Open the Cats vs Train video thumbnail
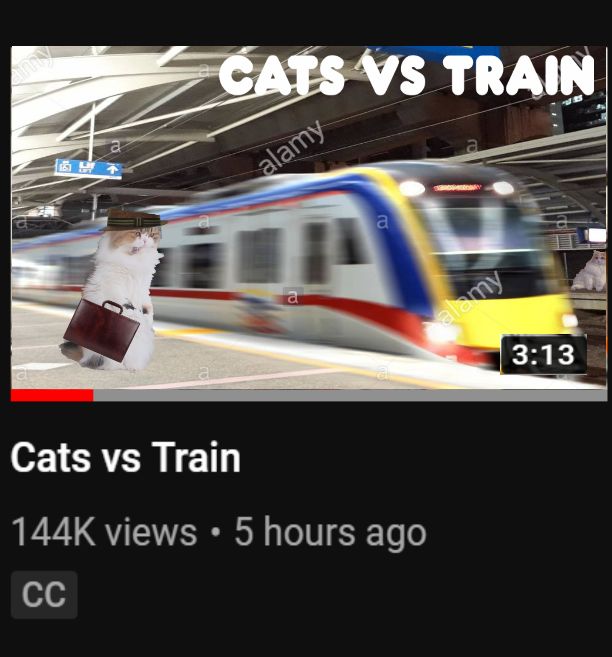This screenshot has height=657, width=612. 309,218
